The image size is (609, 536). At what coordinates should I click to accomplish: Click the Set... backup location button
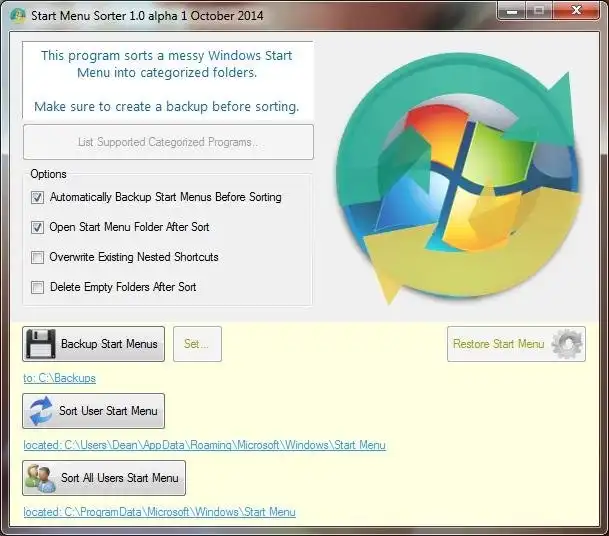197,344
